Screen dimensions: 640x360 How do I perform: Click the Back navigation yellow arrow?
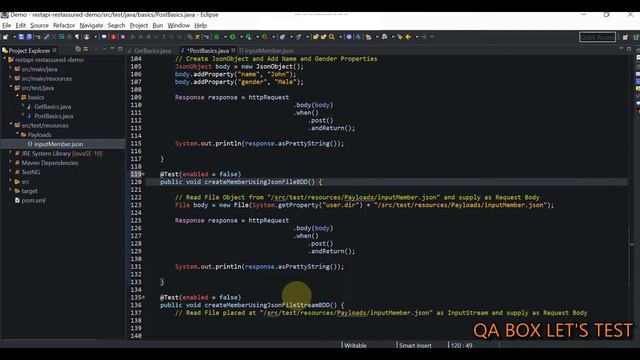pyautogui.click(x=408, y=37)
